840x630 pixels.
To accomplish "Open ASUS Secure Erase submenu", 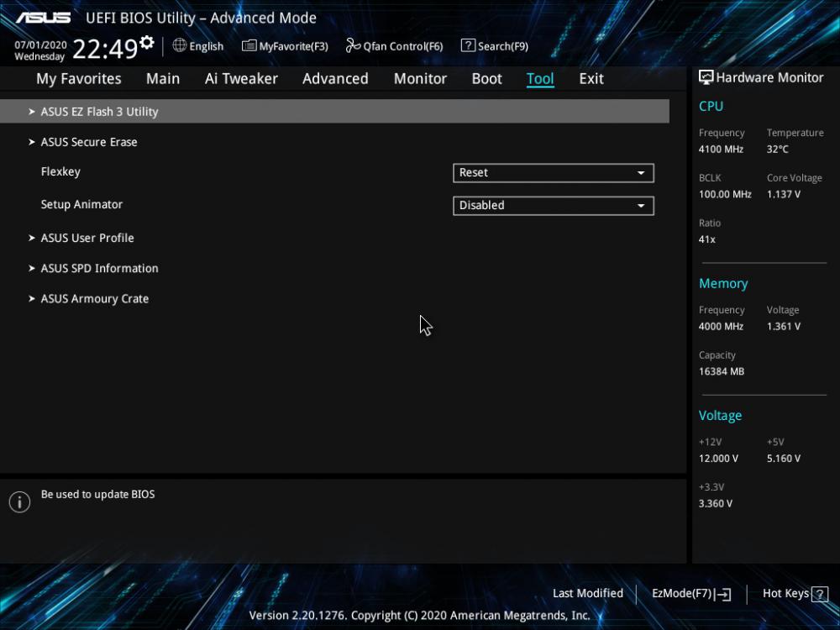I will (89, 142).
